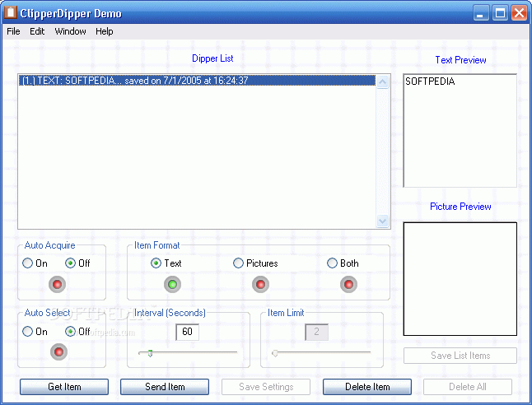The width and height of the screenshot is (532, 405).
Task: Click red indicator light under Both format
Action: (349, 284)
